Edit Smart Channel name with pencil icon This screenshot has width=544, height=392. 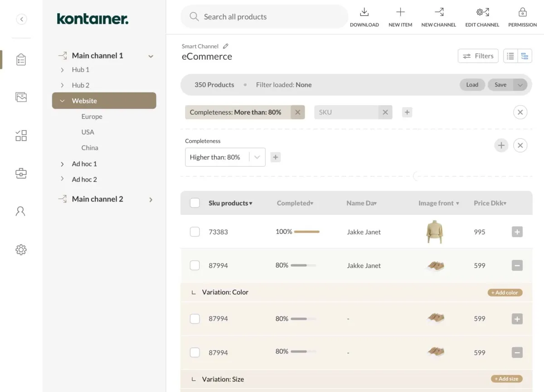(226, 46)
